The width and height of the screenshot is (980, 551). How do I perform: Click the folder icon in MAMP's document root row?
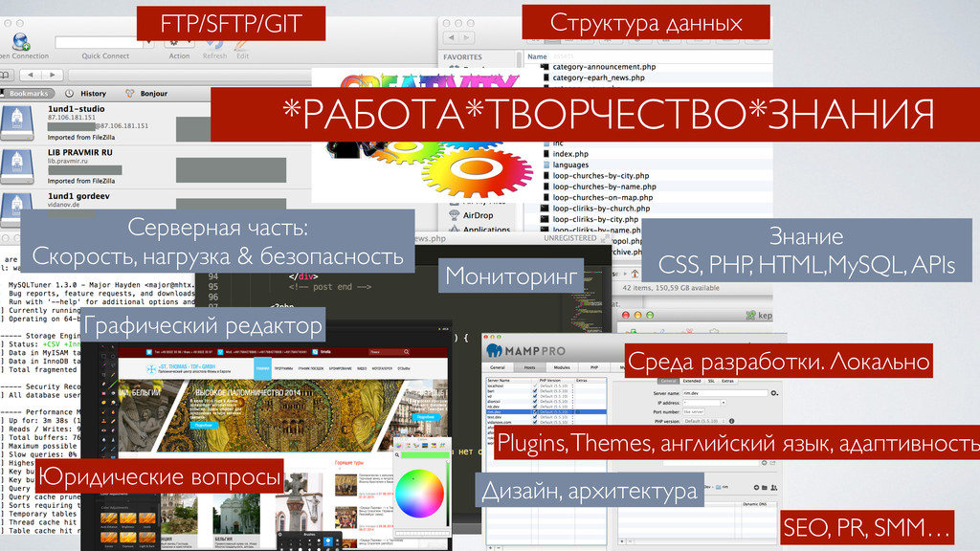(765, 487)
